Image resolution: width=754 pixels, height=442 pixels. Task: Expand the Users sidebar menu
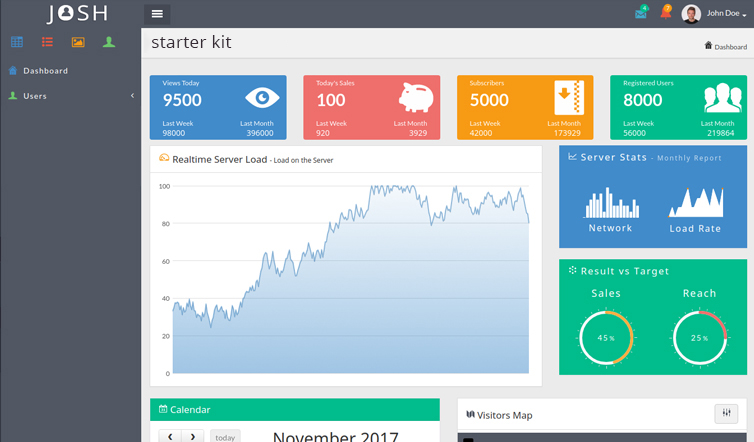coord(70,96)
